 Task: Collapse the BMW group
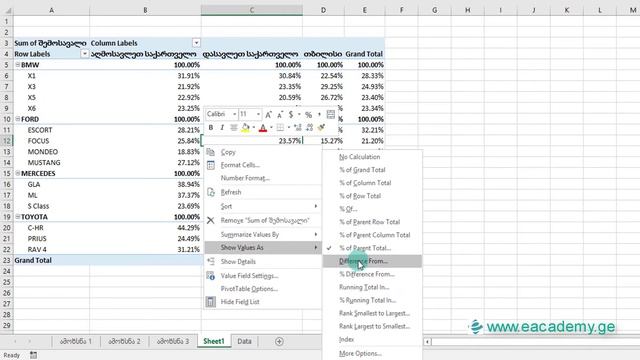18,64
